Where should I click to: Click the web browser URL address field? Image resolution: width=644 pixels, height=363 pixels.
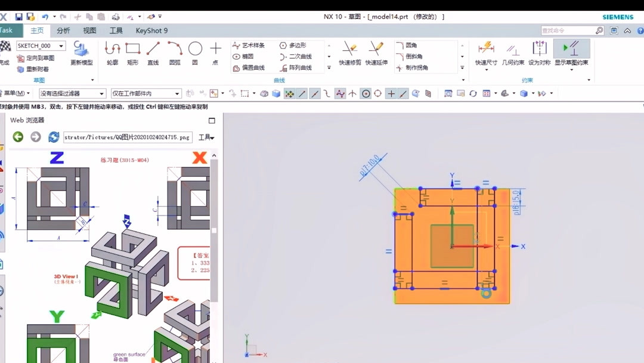[128, 137]
